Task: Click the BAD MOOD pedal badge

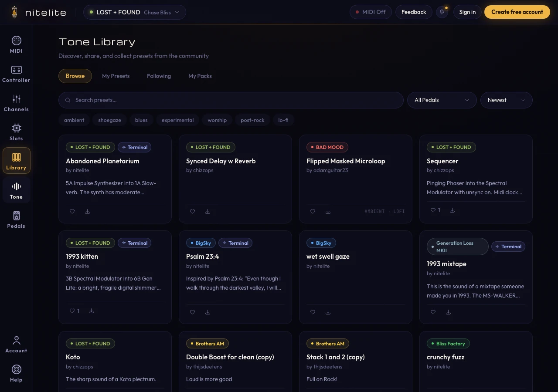Action: pyautogui.click(x=327, y=147)
